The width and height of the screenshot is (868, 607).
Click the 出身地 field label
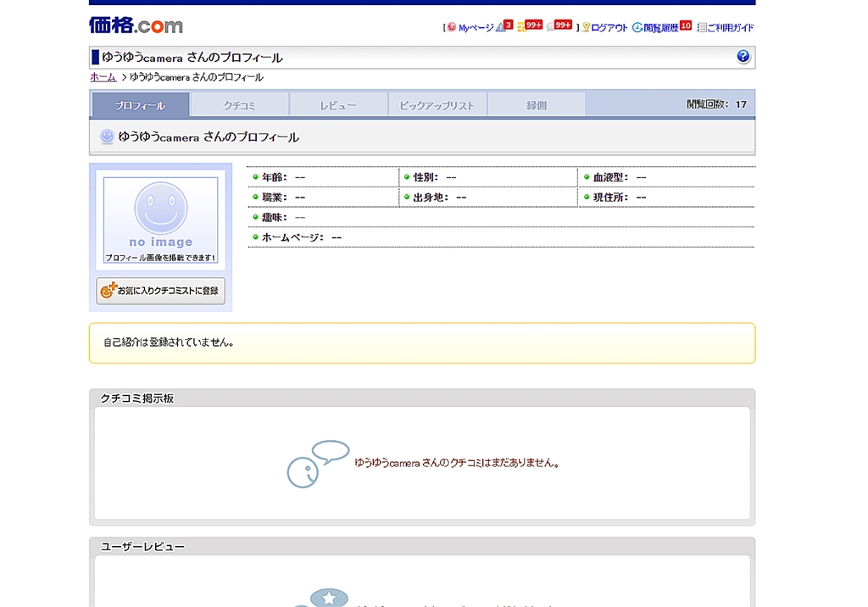[x=431, y=198]
